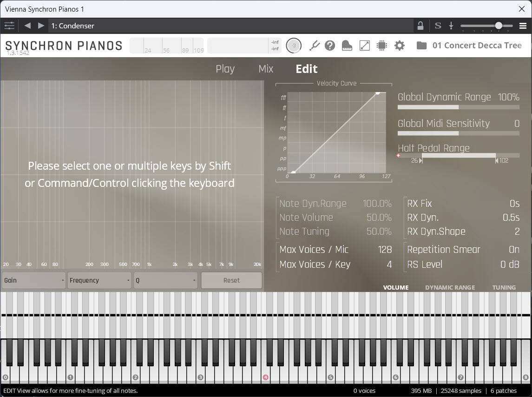
Task: Close the Vienna Synchron Pianos window
Action: (522, 9)
